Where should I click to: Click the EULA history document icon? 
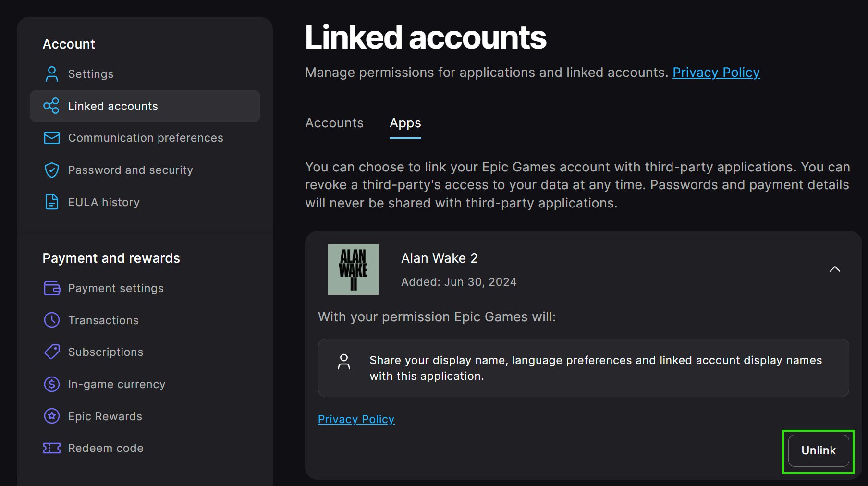pyautogui.click(x=51, y=202)
